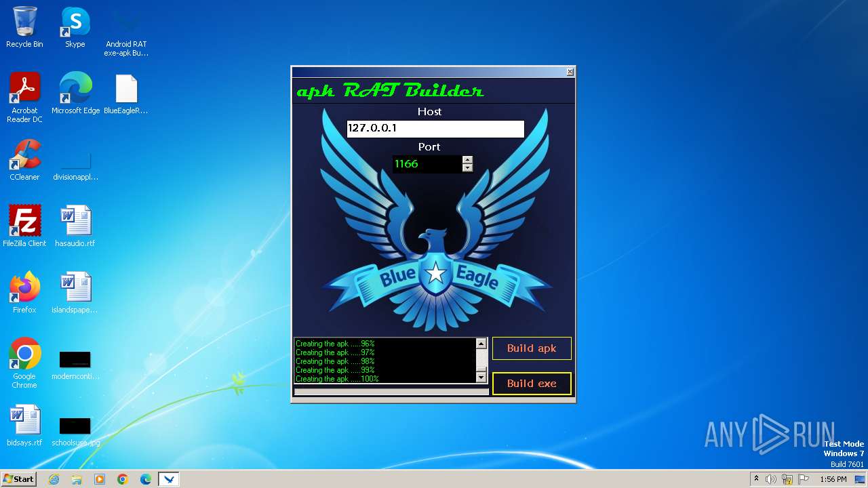This screenshot has height=488, width=868.
Task: Open Edge from the taskbar
Action: [146, 479]
